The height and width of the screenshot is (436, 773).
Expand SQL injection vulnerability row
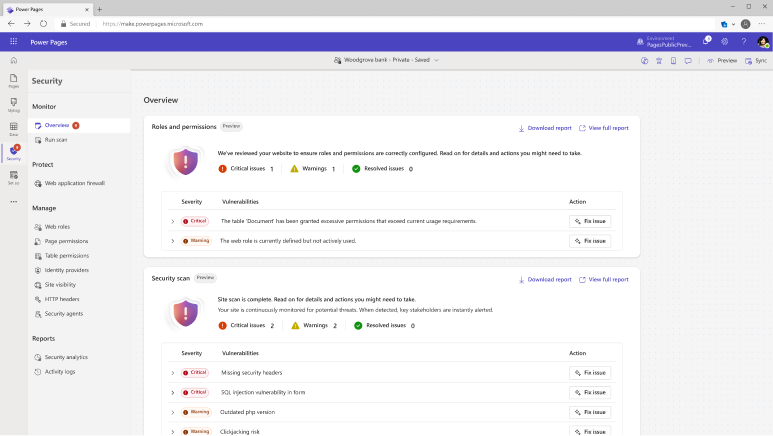[173, 393]
